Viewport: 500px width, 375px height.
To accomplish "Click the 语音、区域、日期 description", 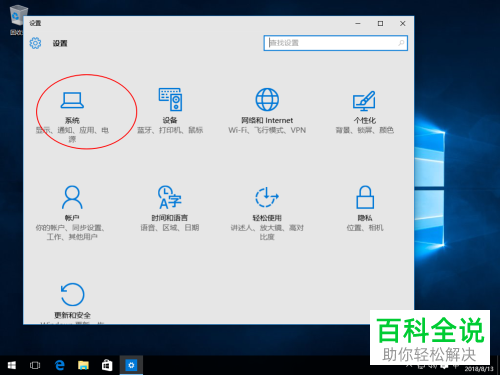I will coord(170,228).
